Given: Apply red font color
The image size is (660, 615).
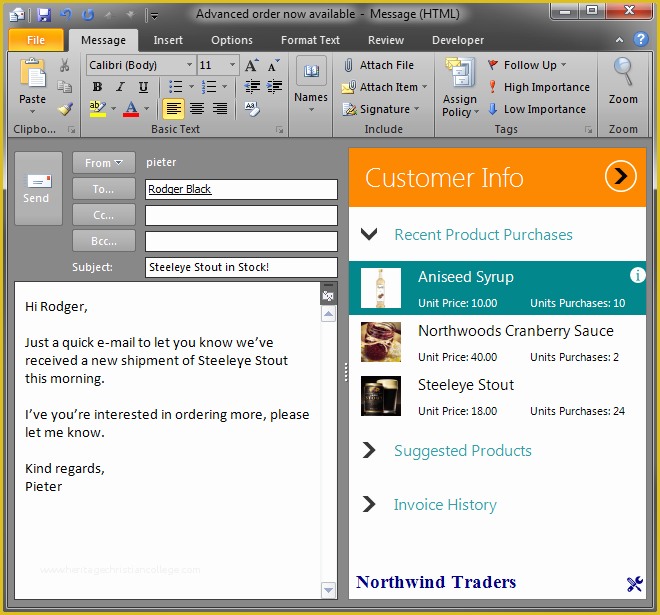Looking at the screenshot, I should (131, 109).
